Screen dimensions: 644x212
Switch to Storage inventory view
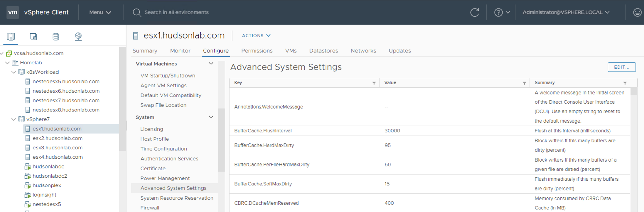56,37
